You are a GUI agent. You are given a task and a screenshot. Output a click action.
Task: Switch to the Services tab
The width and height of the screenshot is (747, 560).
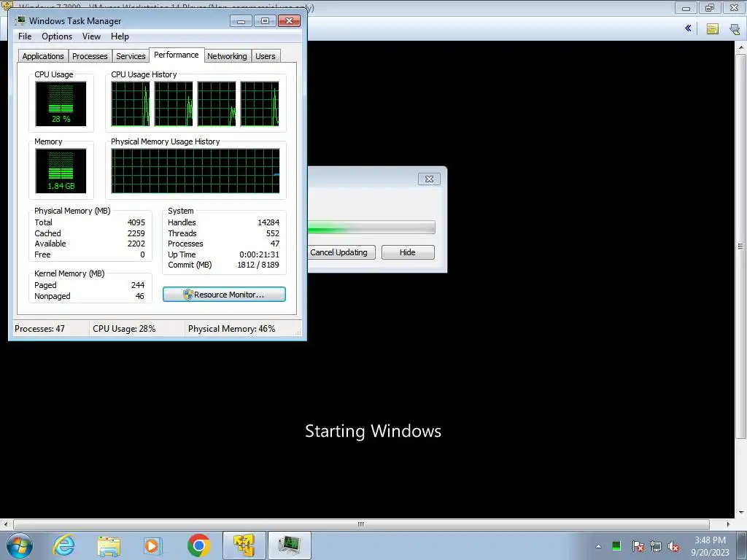point(131,55)
